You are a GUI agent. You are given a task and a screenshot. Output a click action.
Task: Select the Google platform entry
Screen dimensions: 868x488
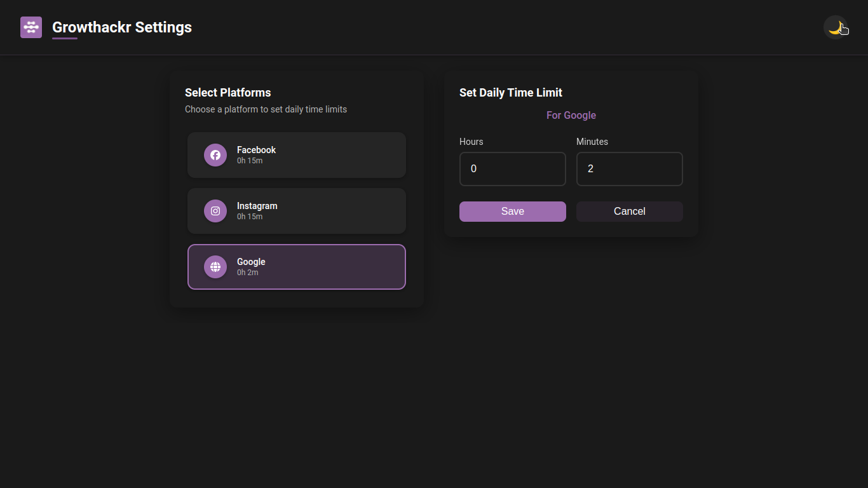[x=296, y=267]
